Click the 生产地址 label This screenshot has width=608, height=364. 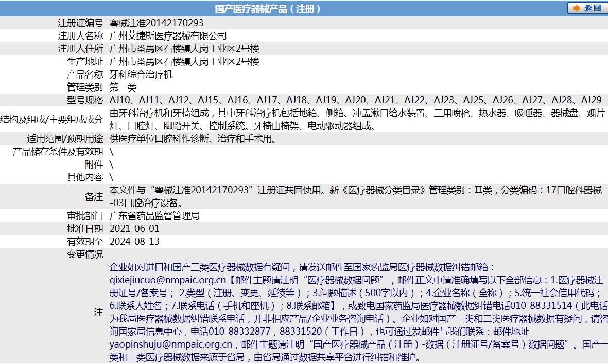pyautogui.click(x=85, y=61)
